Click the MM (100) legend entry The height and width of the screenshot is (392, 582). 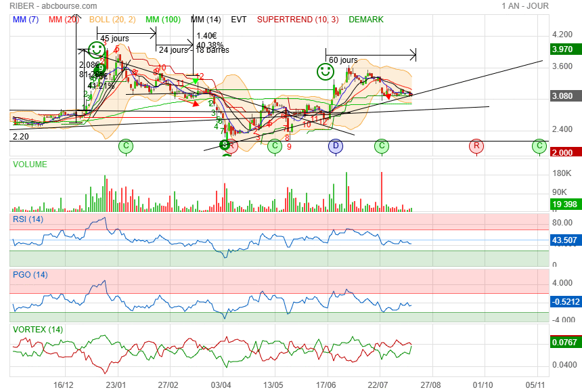coord(163,20)
